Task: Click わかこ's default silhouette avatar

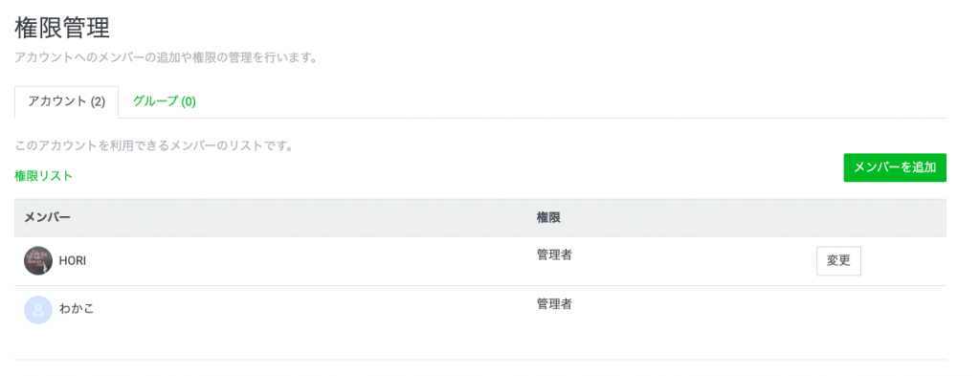Action: click(x=38, y=310)
